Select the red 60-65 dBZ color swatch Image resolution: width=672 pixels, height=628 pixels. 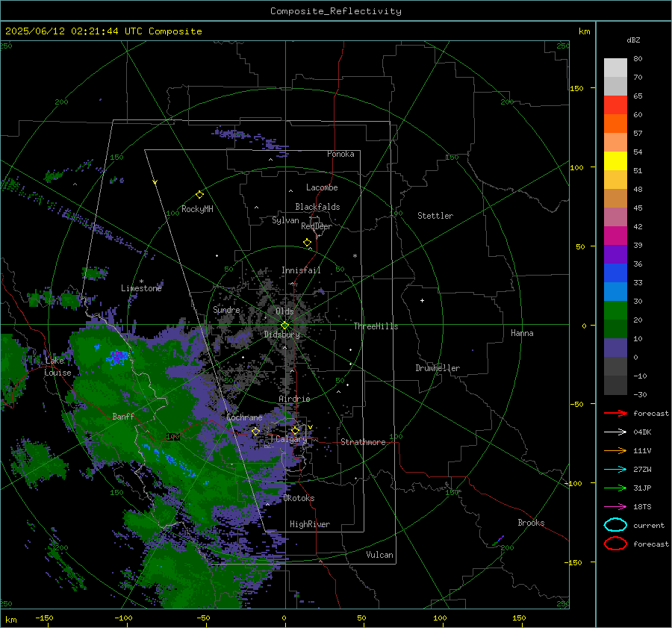point(615,105)
